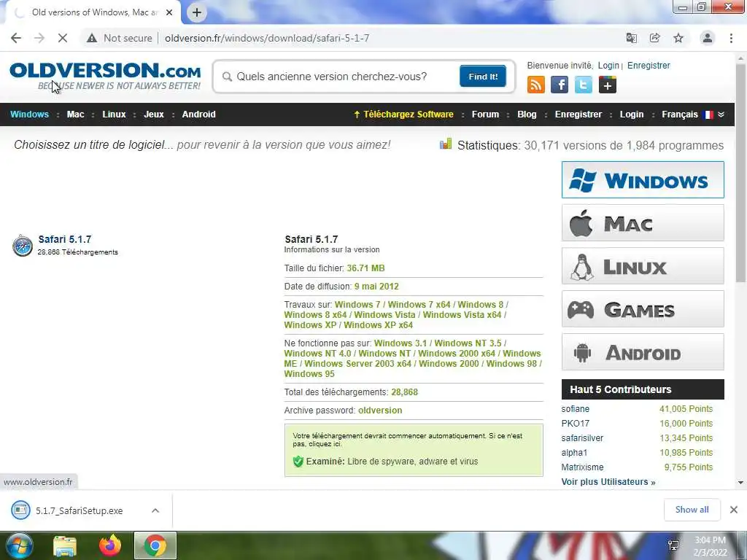
Task: Focus the ancienne version search field
Action: tap(340, 76)
